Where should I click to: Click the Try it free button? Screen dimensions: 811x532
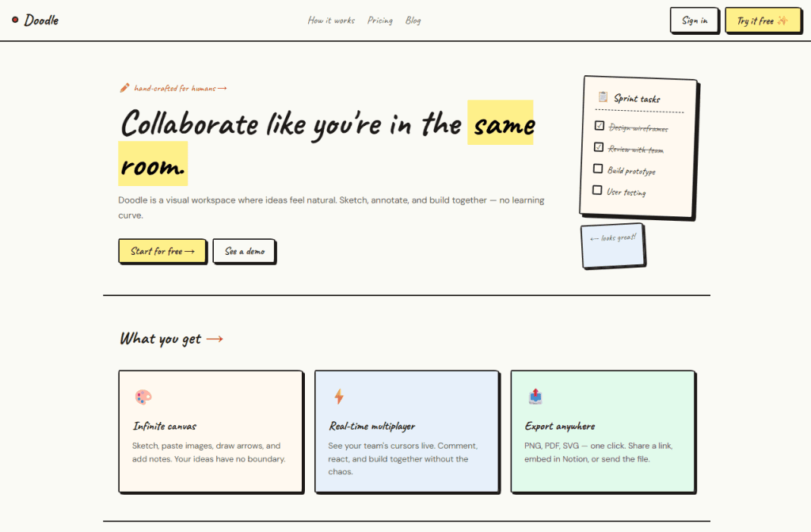click(x=763, y=20)
